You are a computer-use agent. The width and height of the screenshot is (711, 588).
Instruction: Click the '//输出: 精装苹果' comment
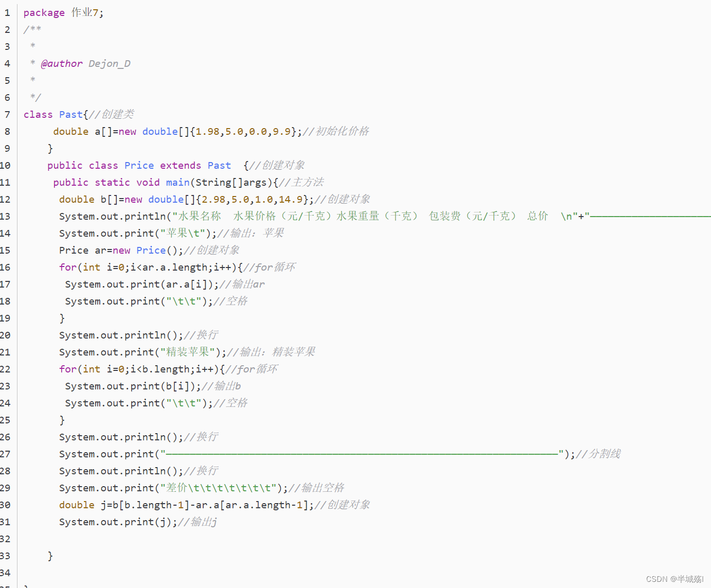coord(271,352)
